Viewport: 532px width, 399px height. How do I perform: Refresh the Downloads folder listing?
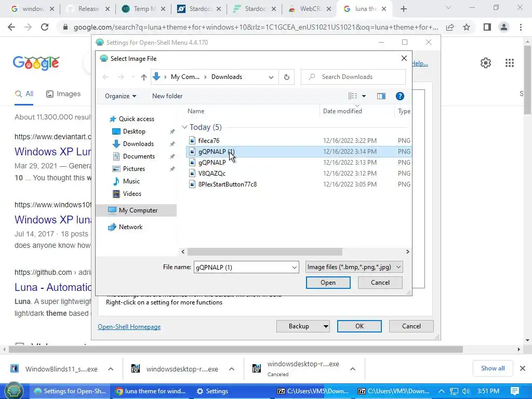pos(287,77)
